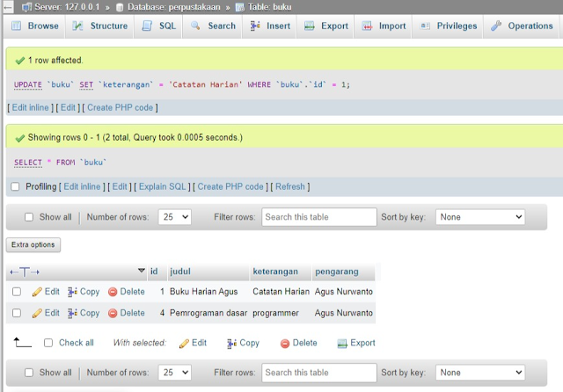Open bottom Sort by key dropdown
The image size is (563, 392).
coord(480,373)
